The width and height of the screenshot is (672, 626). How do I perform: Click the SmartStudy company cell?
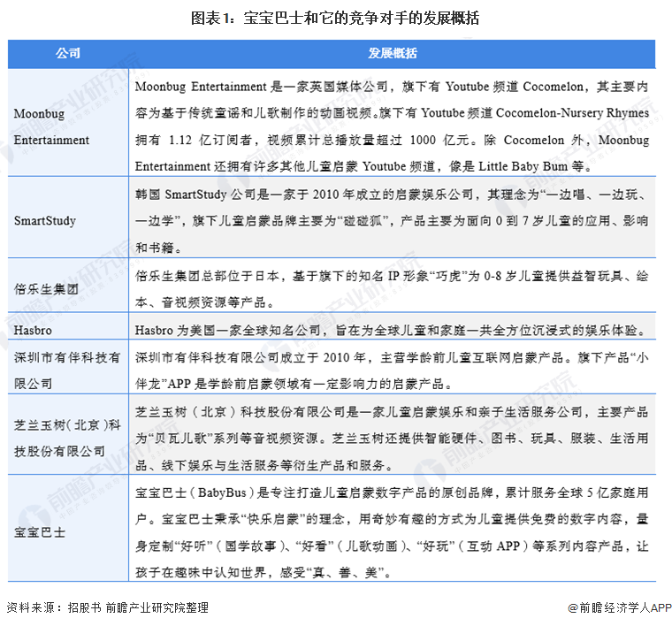click(68, 217)
